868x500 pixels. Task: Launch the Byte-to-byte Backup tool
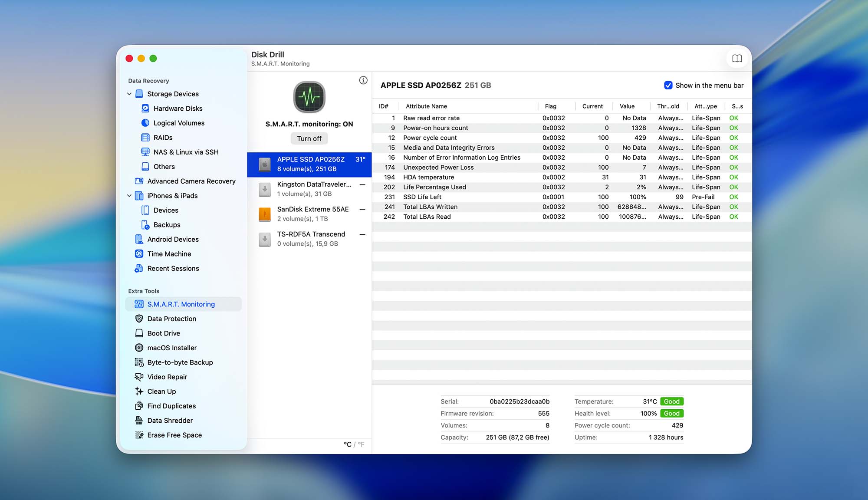click(180, 362)
